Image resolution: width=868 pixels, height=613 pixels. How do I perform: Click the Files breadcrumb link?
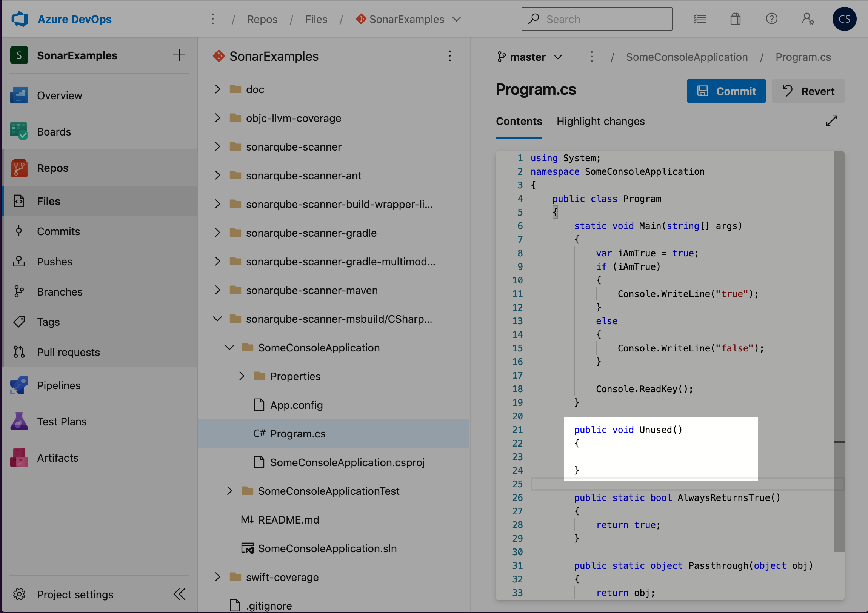coord(316,19)
